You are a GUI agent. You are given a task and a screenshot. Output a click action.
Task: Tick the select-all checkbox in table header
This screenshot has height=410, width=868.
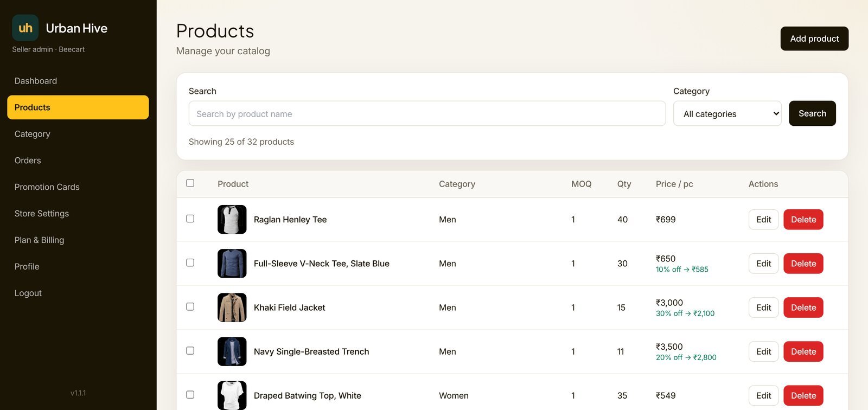190,183
